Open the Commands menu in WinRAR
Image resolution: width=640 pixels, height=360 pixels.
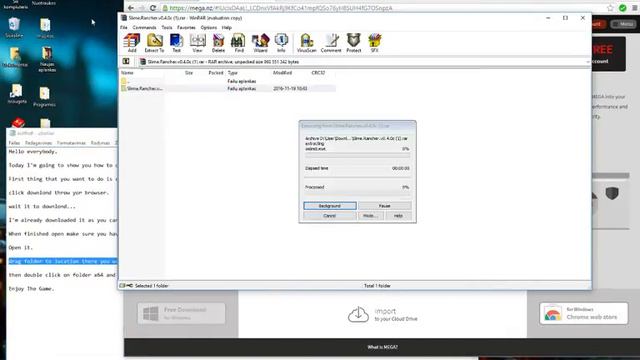point(144,27)
